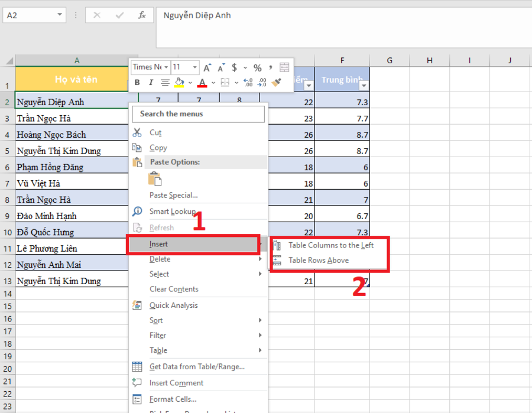Open the font name dropdown Times New
The image size is (532, 413).
pos(166,67)
